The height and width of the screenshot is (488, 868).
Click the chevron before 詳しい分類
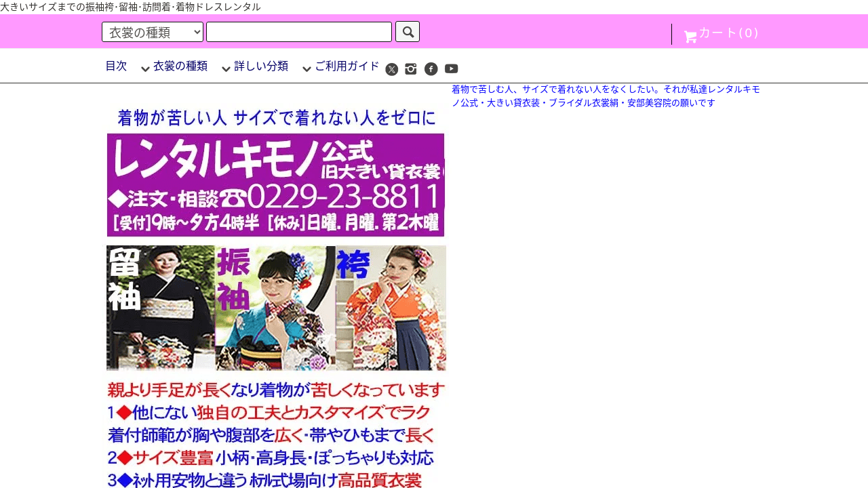pyautogui.click(x=226, y=69)
